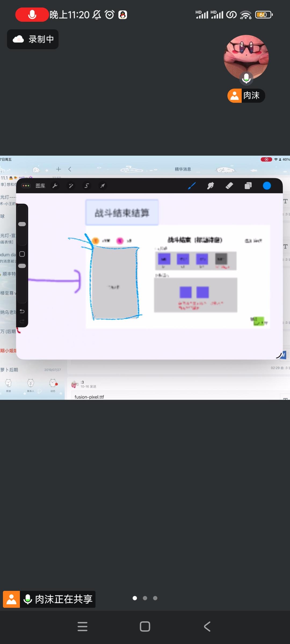Open the magic wand Adjustments menu

coord(71,186)
